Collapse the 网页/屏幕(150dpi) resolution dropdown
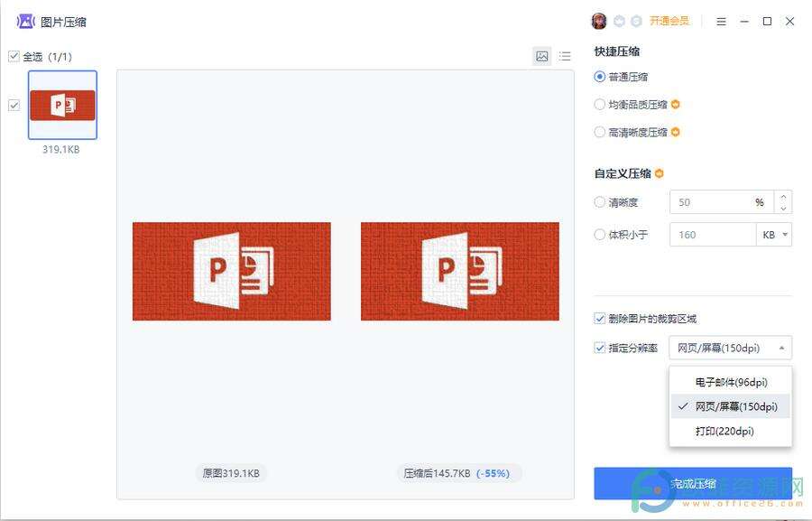Viewport: 812px width, 521px height. 730,348
